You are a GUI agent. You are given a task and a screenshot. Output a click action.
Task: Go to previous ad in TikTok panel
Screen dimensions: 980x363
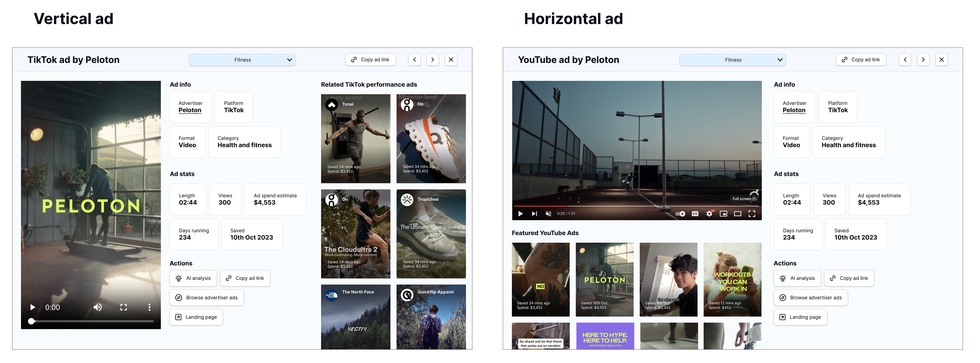coord(415,60)
